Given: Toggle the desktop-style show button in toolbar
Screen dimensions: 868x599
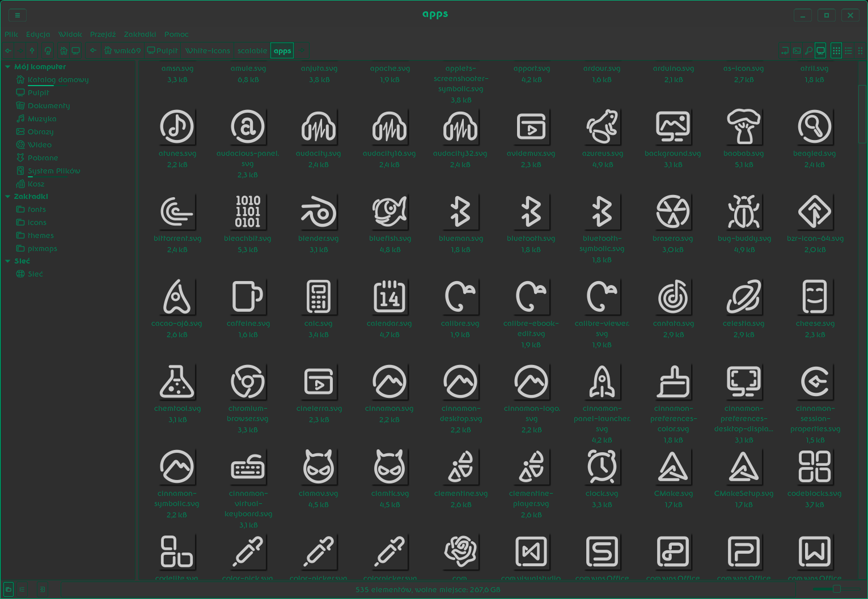Looking at the screenshot, I should coord(820,50).
